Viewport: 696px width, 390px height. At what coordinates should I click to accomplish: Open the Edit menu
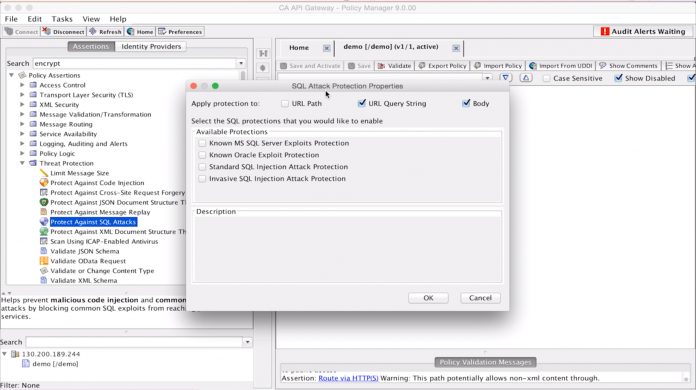34,19
